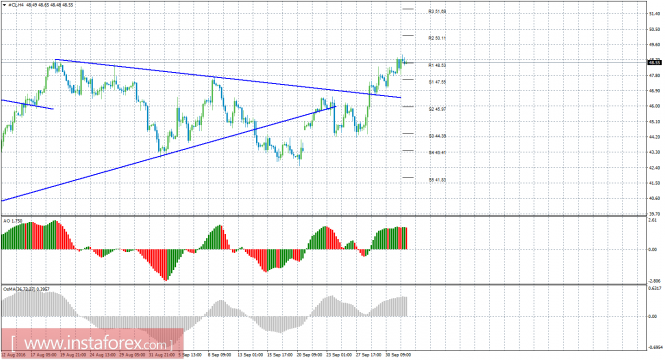This screenshot has height=360, width=665.
Task: Select the S1 47.55 support label
Action: point(437,82)
